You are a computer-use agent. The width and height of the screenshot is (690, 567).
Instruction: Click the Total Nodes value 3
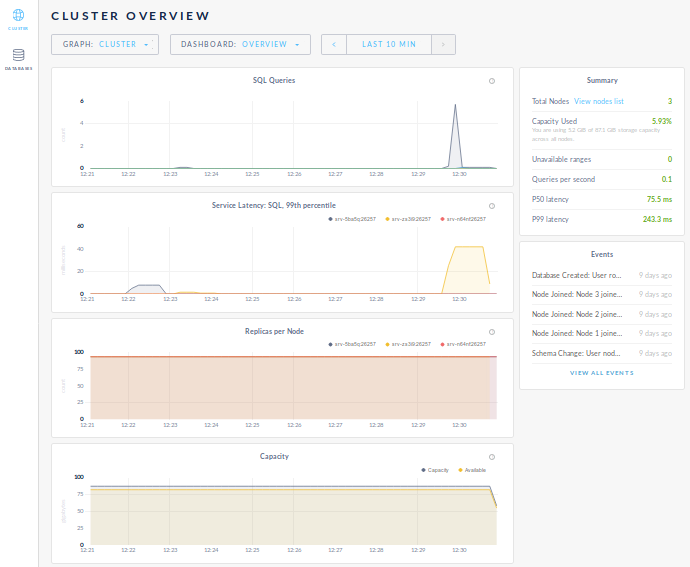pyautogui.click(x=670, y=101)
